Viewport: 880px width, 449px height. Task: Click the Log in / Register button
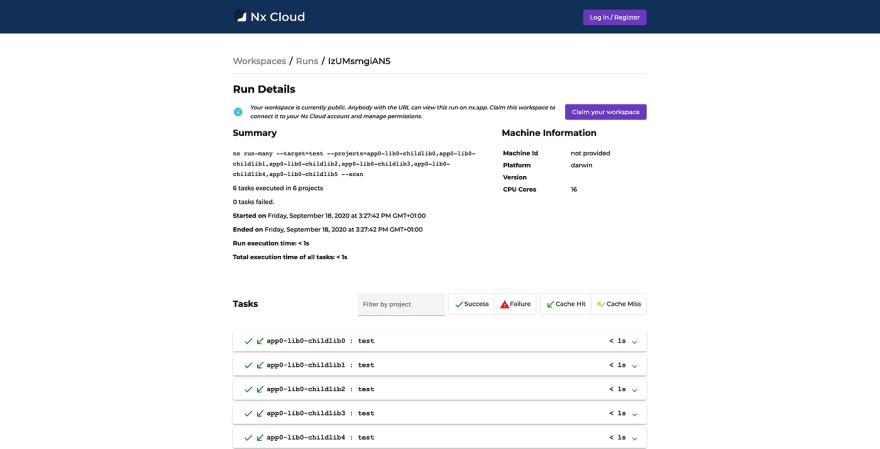(615, 17)
